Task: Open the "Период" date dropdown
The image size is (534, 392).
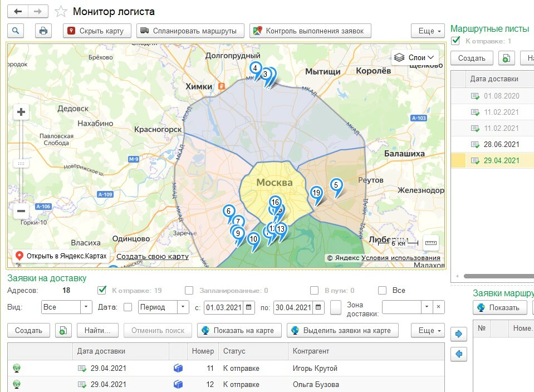Action: [183, 307]
